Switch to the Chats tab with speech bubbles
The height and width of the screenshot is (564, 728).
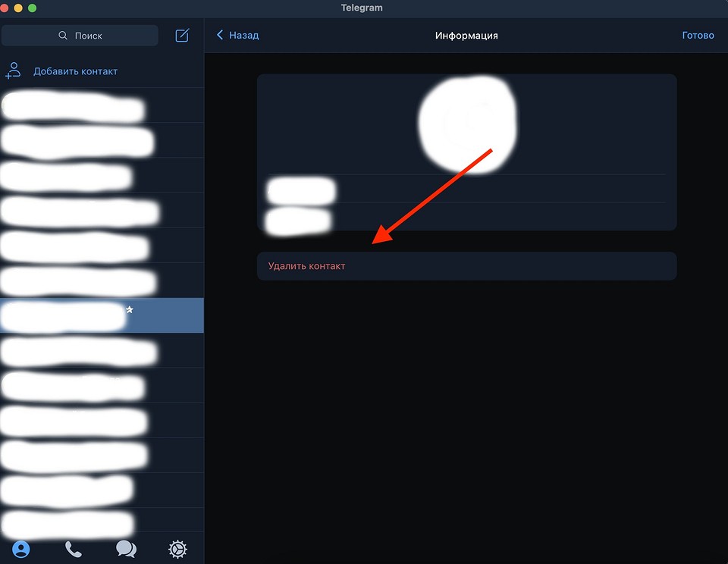(125, 548)
